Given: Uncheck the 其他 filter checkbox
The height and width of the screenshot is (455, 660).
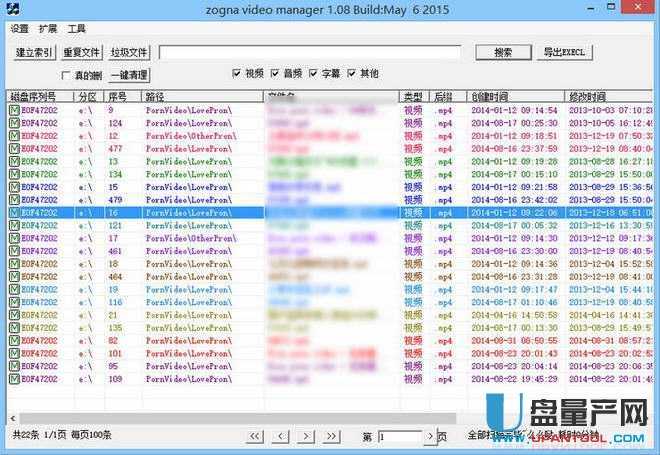Looking at the screenshot, I should point(351,73).
